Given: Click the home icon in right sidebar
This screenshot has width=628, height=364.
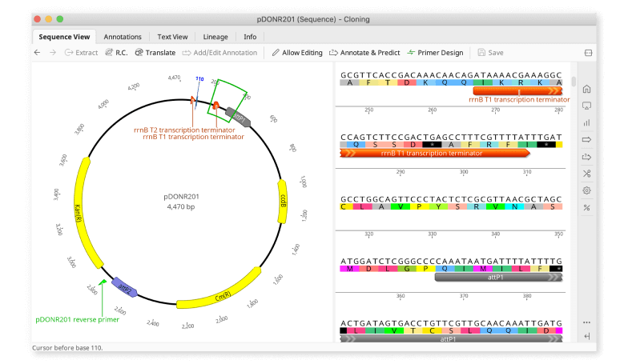Looking at the screenshot, I should tap(586, 89).
